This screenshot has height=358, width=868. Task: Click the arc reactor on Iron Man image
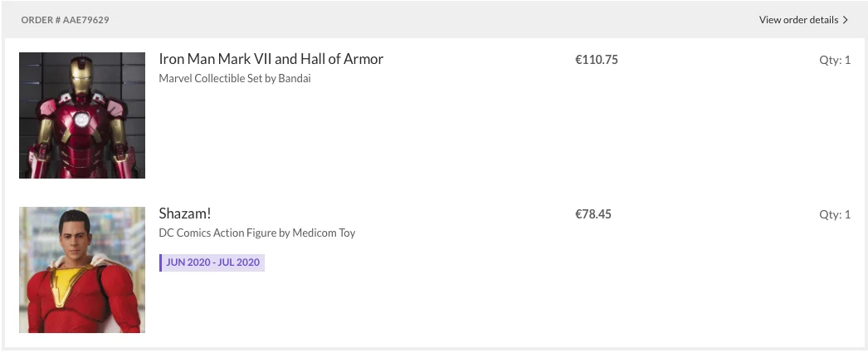click(82, 120)
